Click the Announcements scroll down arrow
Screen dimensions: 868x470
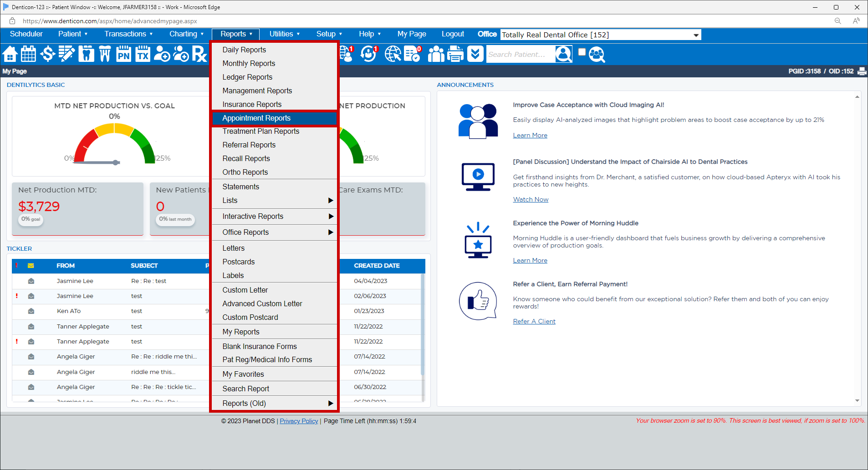click(x=857, y=401)
